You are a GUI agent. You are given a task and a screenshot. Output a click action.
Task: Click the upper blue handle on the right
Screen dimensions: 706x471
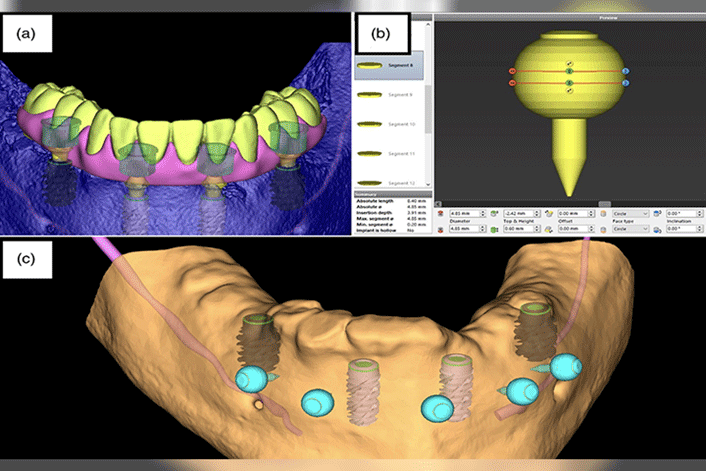pyautogui.click(x=625, y=73)
